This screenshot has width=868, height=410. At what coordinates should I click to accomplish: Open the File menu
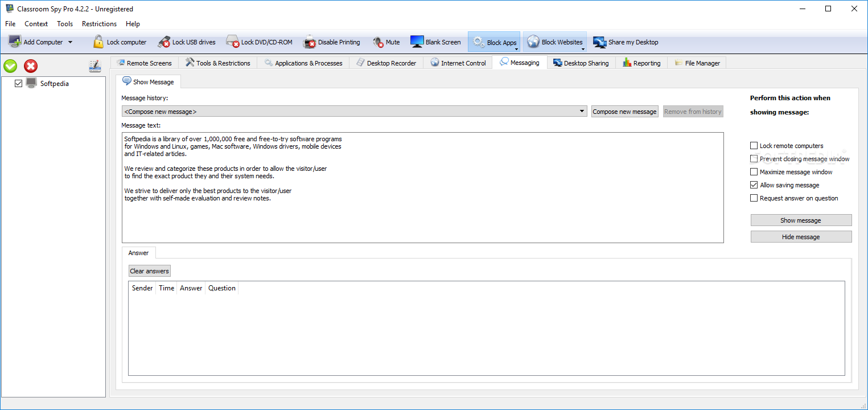[10, 24]
